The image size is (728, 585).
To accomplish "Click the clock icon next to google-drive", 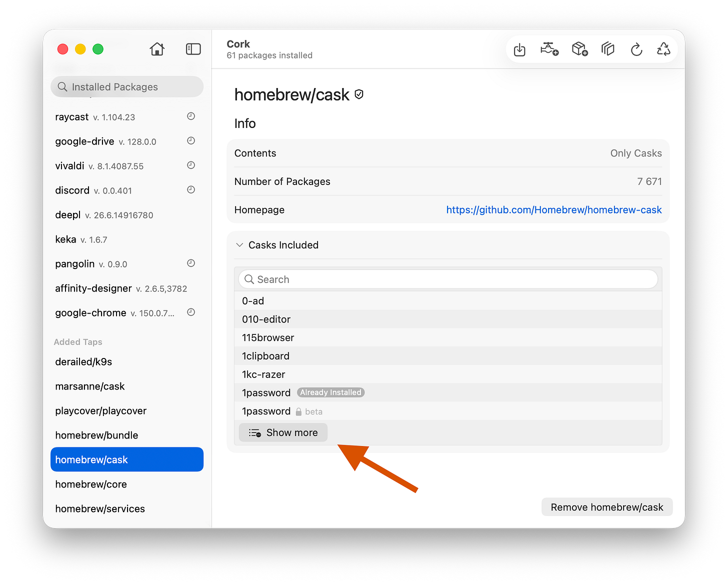I will 191,141.
